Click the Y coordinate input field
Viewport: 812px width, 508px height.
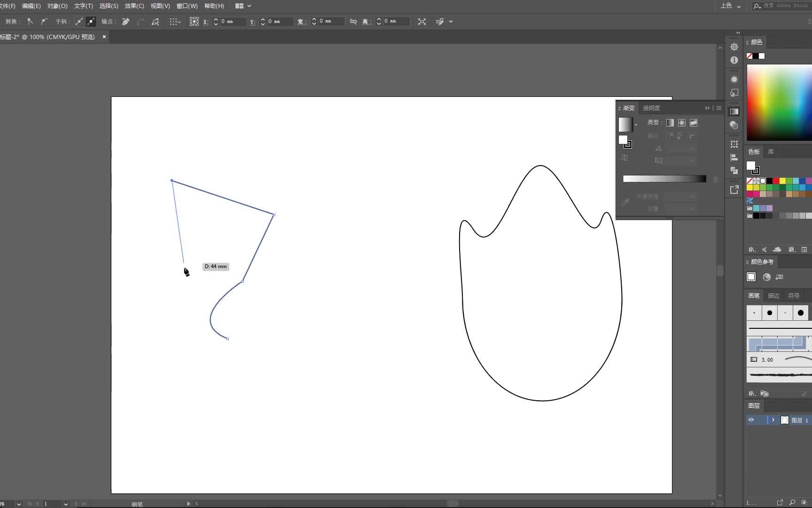(x=280, y=22)
